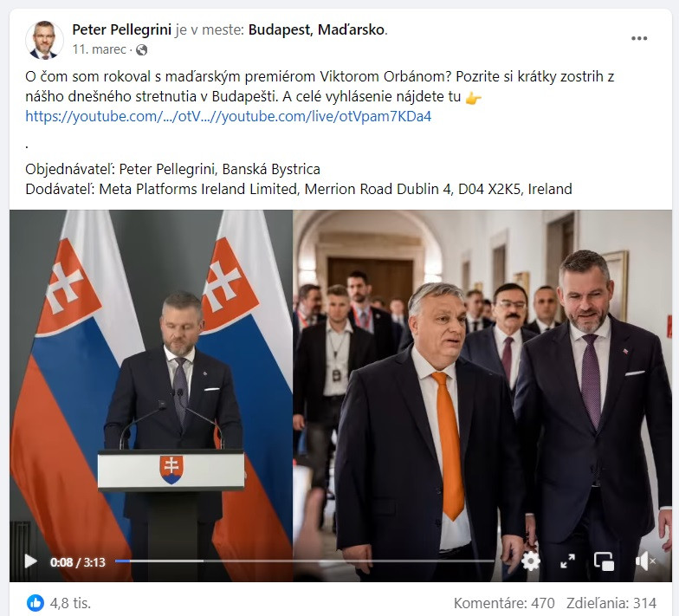Play the video with the play button
The height and width of the screenshot is (616, 679).
[30, 561]
